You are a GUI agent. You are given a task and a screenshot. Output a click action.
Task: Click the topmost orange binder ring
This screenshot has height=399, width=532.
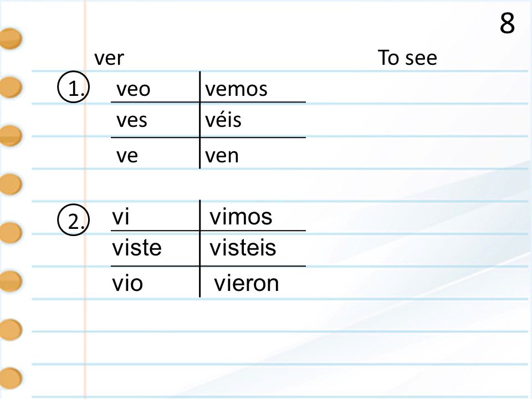pos(10,39)
